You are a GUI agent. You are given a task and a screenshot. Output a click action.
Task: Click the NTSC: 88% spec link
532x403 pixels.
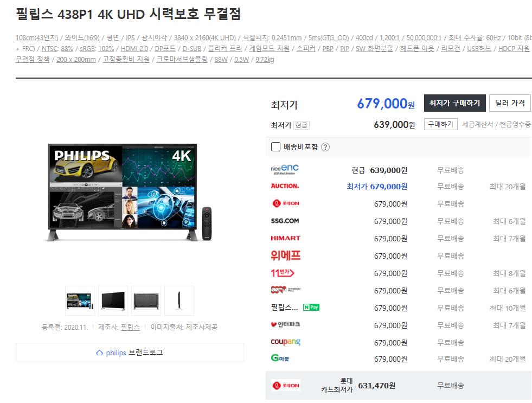57,48
